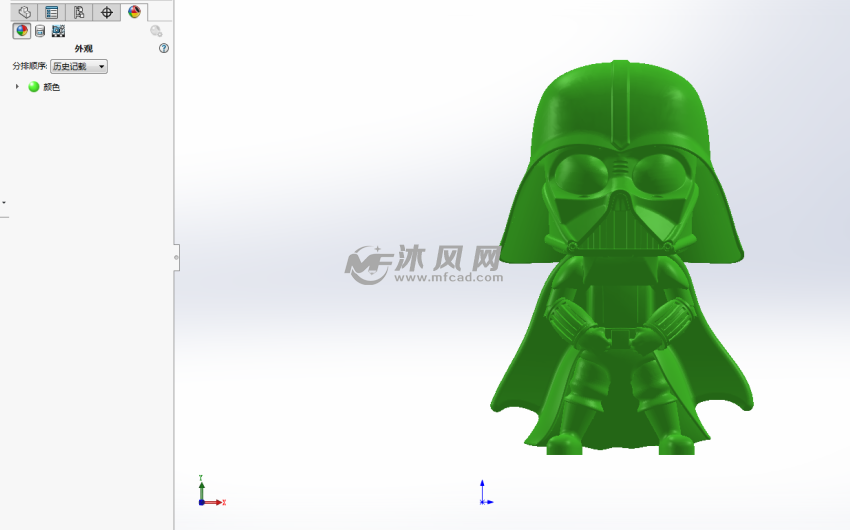
Task: Collapse the side panel using splitter handle
Action: point(177,257)
